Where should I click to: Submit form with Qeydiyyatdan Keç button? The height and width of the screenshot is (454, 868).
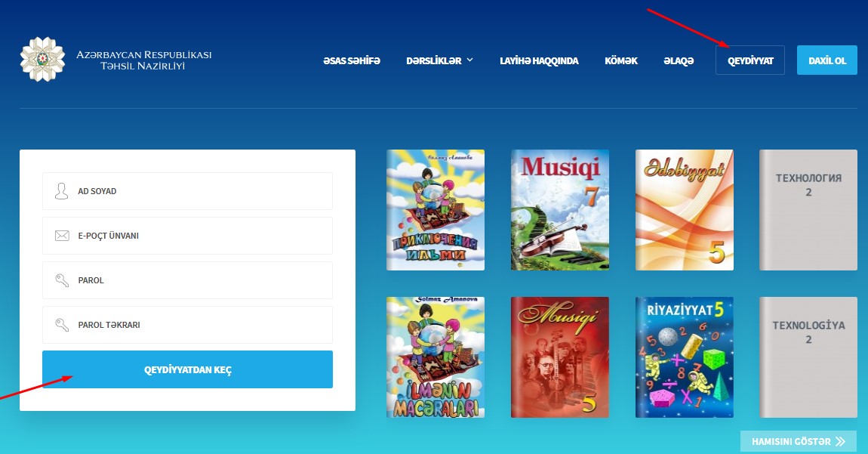pyautogui.click(x=187, y=369)
